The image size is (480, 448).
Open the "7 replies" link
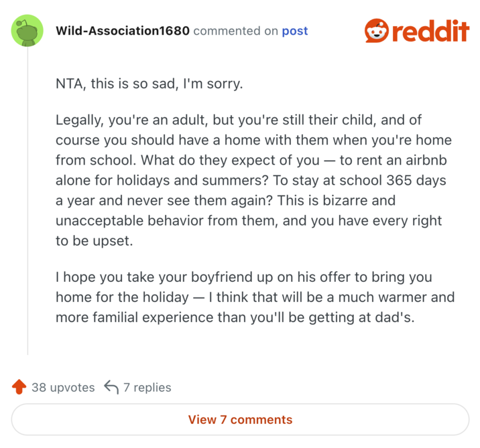tap(147, 387)
